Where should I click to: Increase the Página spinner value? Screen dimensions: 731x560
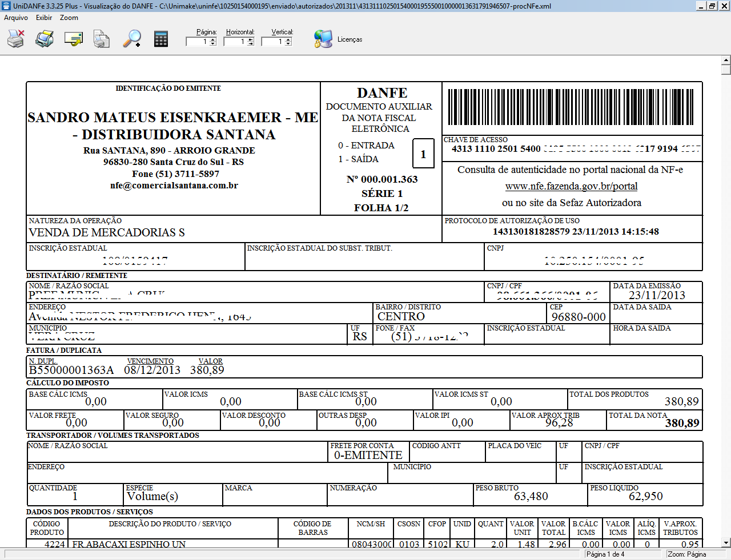point(213,39)
